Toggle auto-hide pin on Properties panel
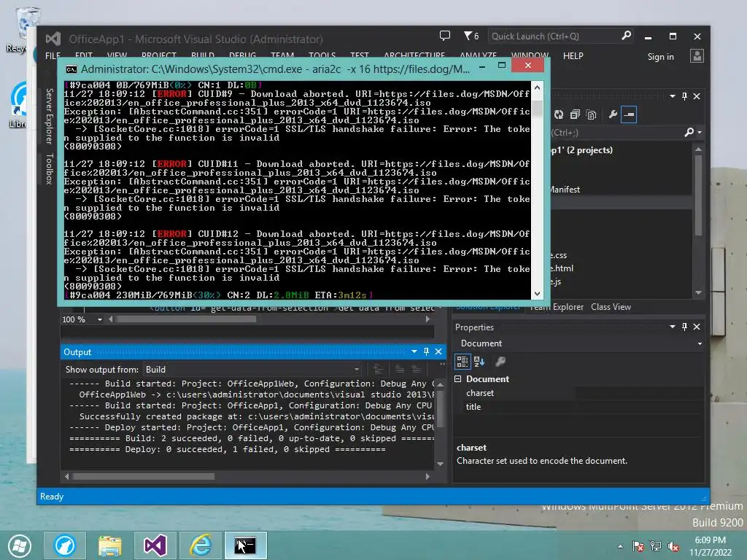This screenshot has height=560, width=747. [684, 327]
